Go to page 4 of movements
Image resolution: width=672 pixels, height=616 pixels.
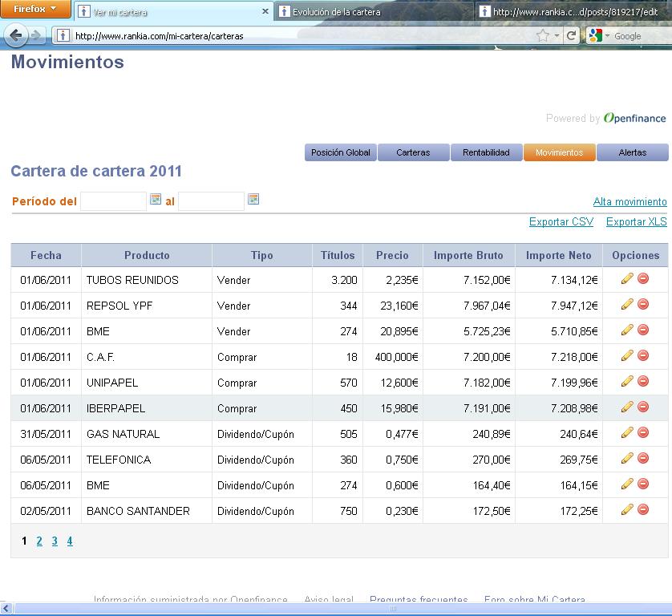tap(70, 541)
